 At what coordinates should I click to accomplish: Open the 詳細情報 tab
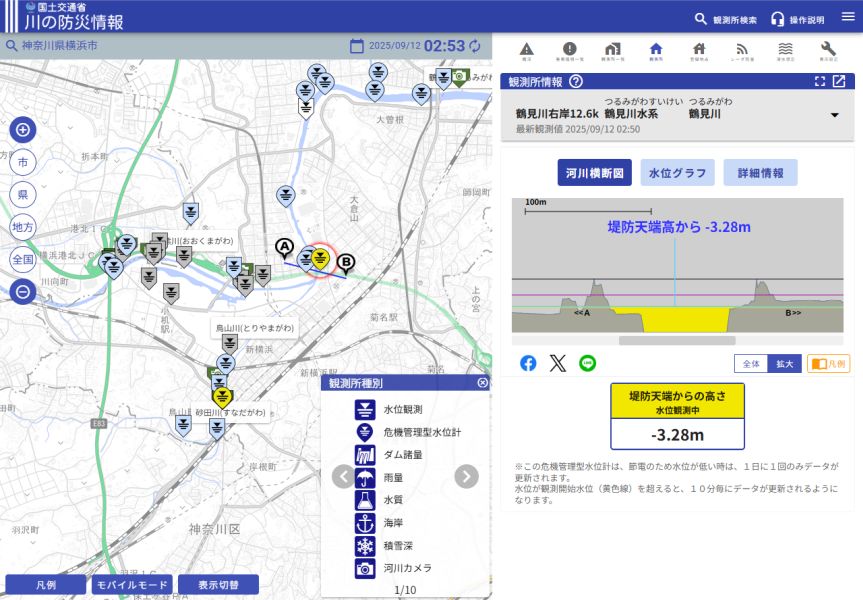point(760,173)
